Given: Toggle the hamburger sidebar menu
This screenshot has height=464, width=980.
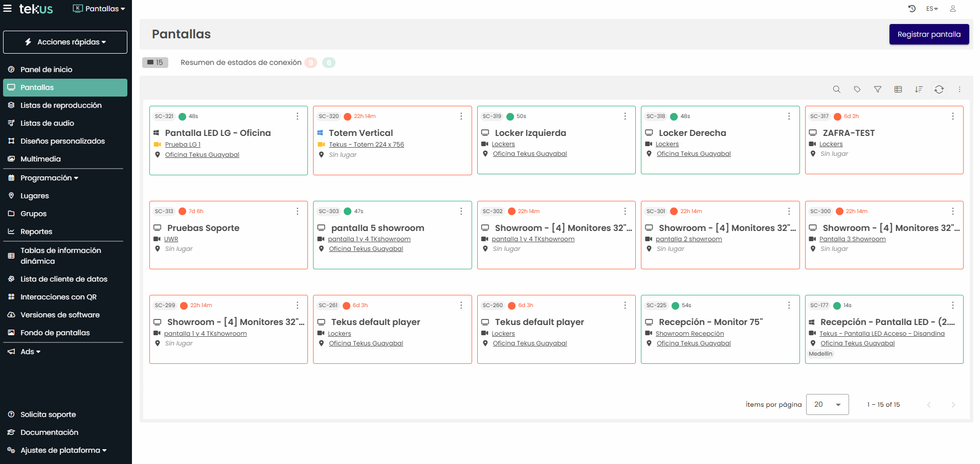Looking at the screenshot, I should (8, 8).
